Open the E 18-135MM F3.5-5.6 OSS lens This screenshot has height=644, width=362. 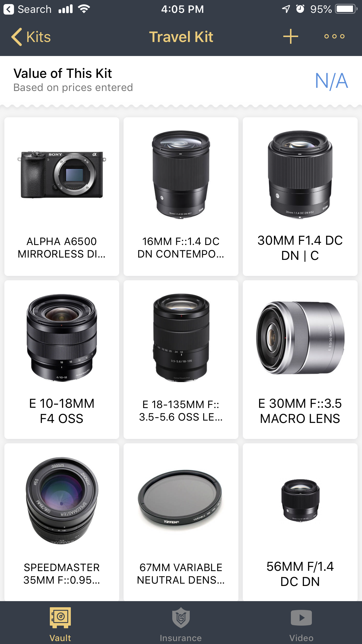181,360
